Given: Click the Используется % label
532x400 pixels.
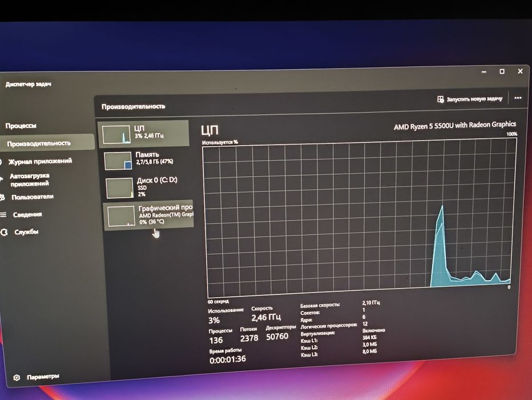Looking at the screenshot, I should (220, 142).
